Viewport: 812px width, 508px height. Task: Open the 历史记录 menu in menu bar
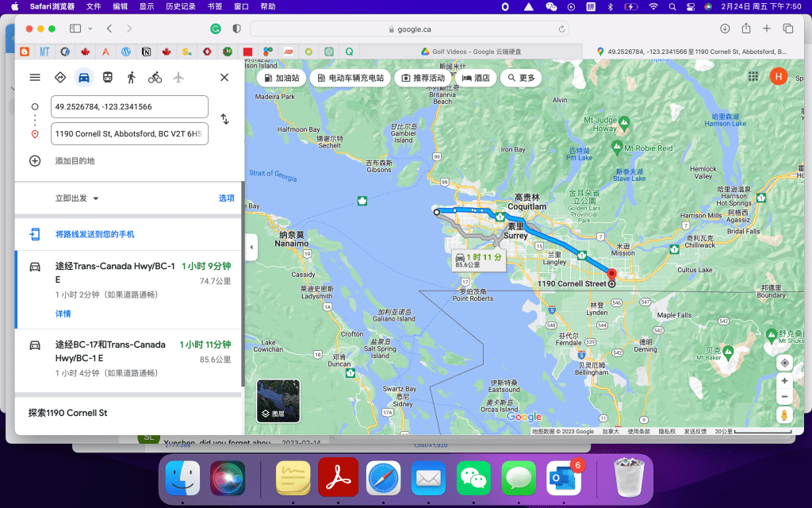pos(182,6)
